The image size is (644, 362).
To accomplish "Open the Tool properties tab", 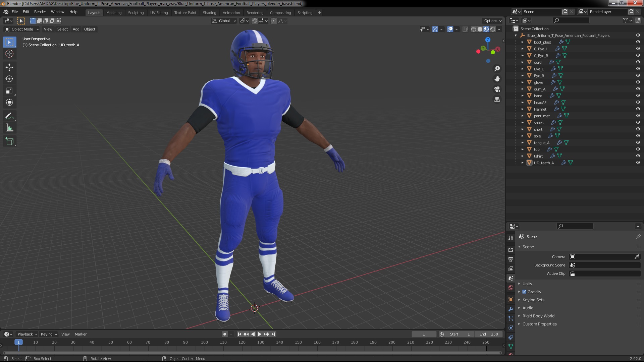I will (x=511, y=238).
